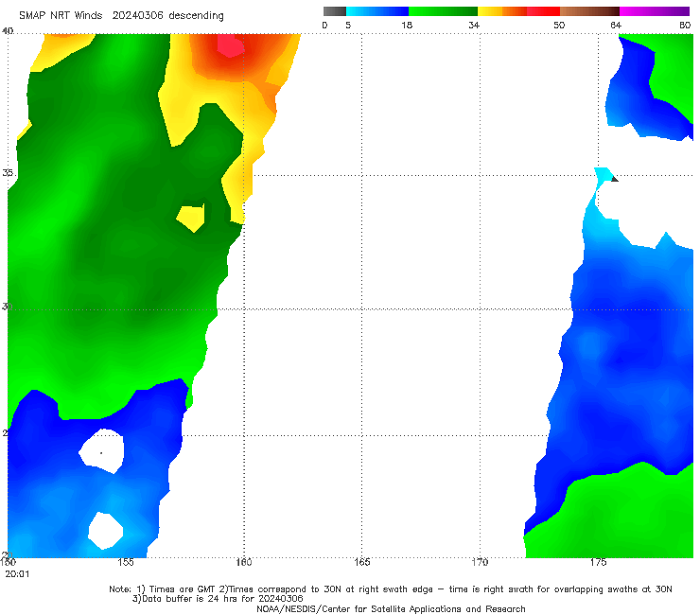This screenshot has width=700, height=615.
Task: Click the longitude axis label "155"
Action: click(x=126, y=562)
